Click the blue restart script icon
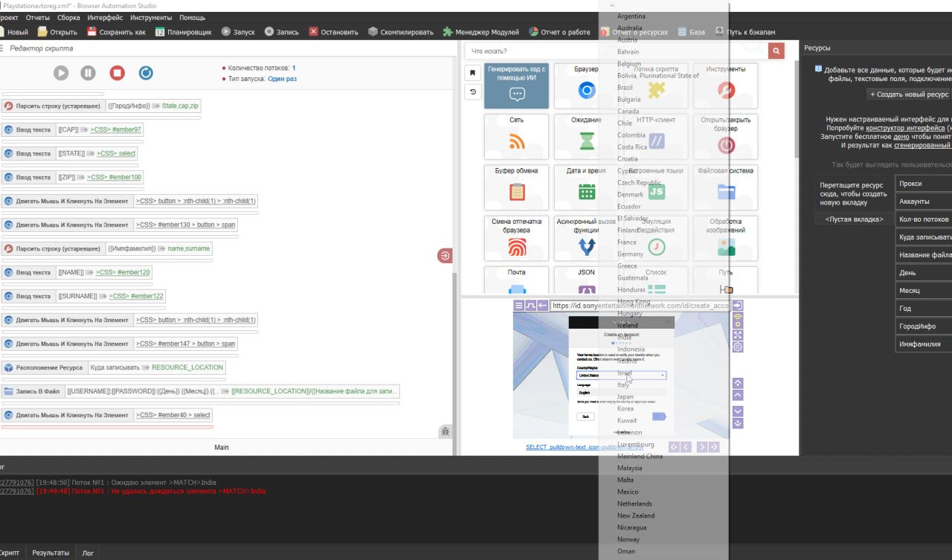This screenshot has width=952, height=560. click(x=146, y=73)
